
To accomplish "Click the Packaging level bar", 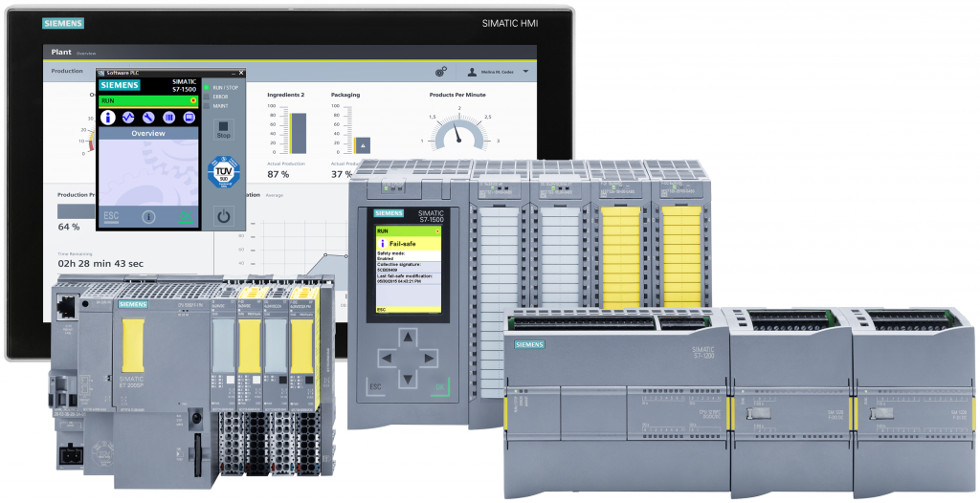I will [x=363, y=145].
